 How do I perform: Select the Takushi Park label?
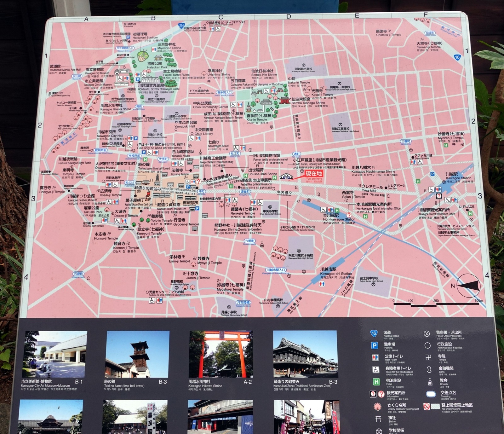pyautogui.click(x=93, y=212)
